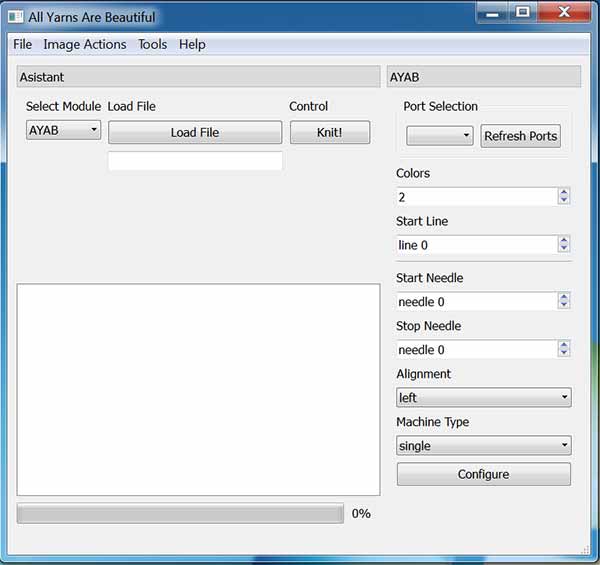600x565 pixels.
Task: Click the Start Needle field showing needle 0
Action: 477,301
